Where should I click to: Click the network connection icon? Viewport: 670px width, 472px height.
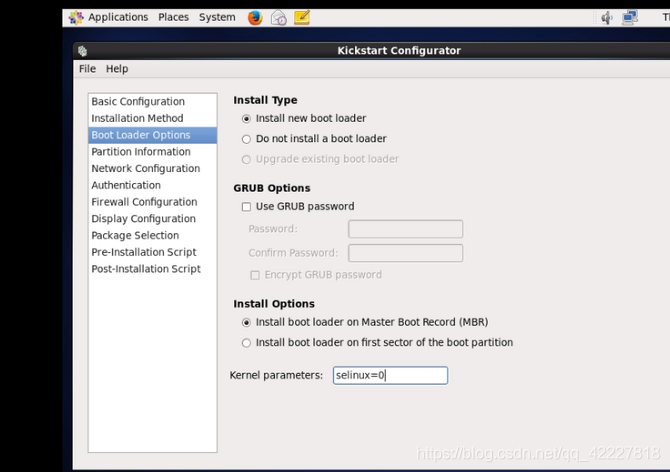[x=629, y=18]
